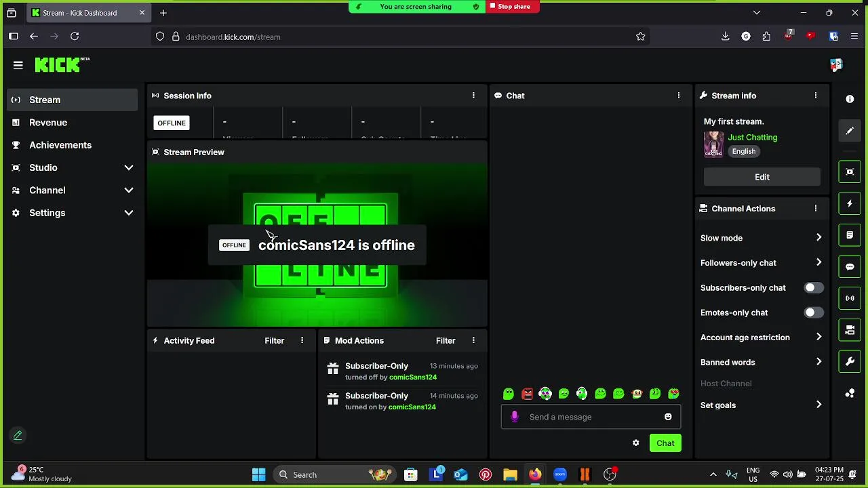Click the Kick BETA logo

pos(62,64)
